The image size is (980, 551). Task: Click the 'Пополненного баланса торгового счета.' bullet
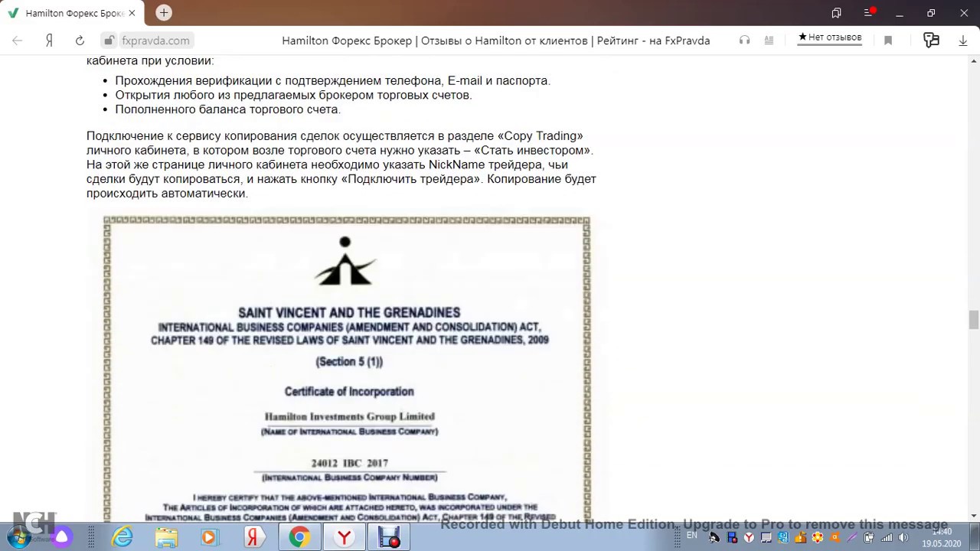point(227,109)
